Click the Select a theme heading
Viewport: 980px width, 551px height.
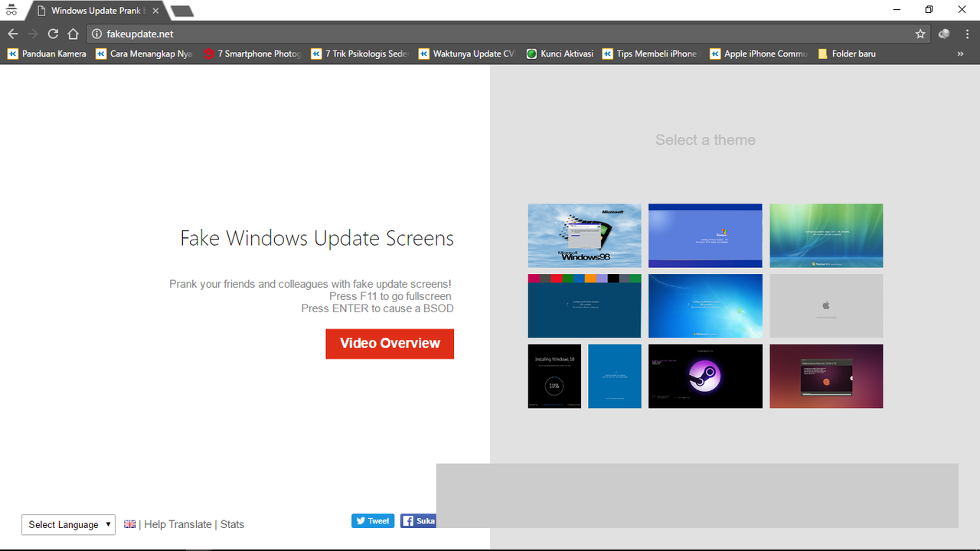click(x=705, y=140)
